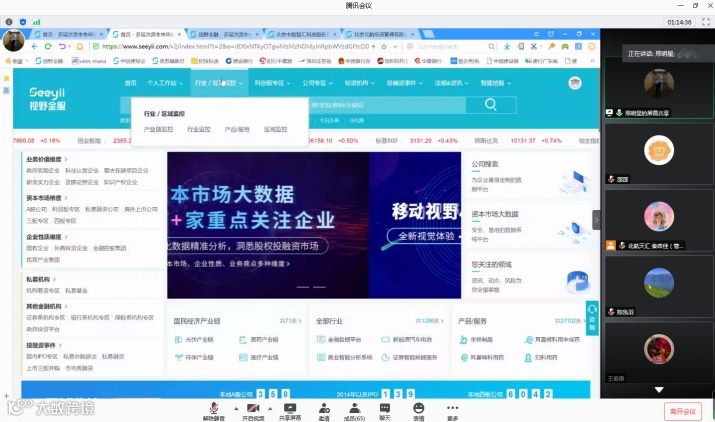The height and width of the screenshot is (422, 715).
Task: Turn on camera with 开启视频
Action: (x=253, y=412)
